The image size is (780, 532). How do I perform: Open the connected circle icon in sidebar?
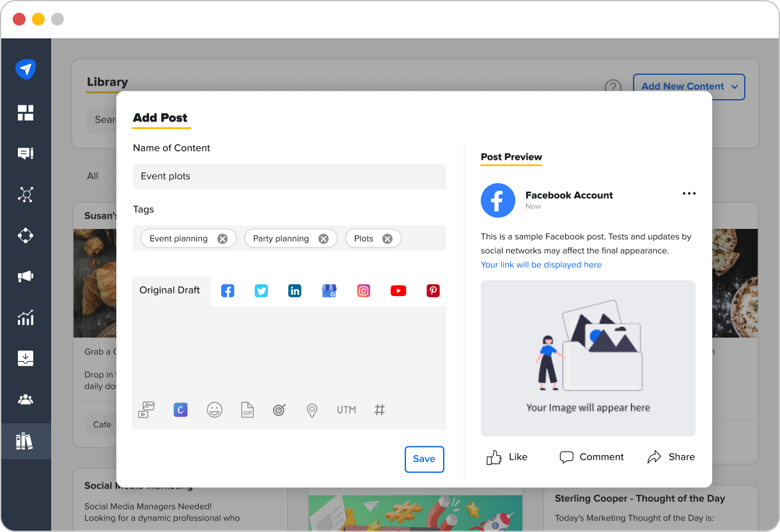pos(26,235)
